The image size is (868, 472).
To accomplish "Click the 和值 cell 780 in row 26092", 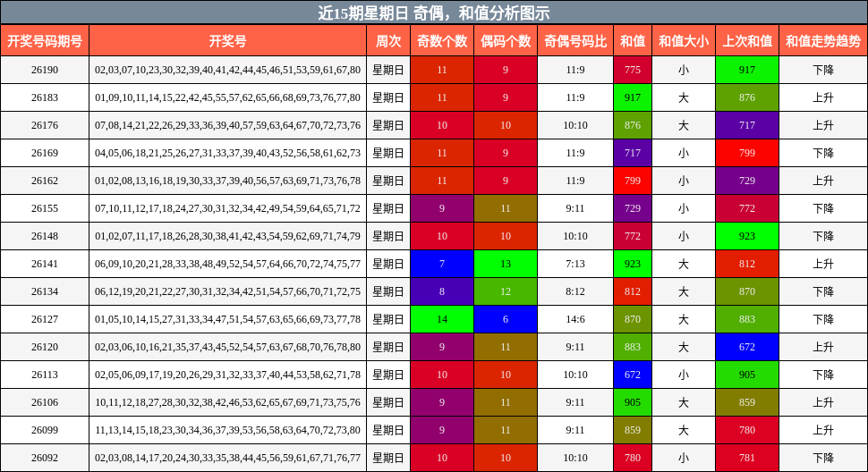I will [x=633, y=458].
